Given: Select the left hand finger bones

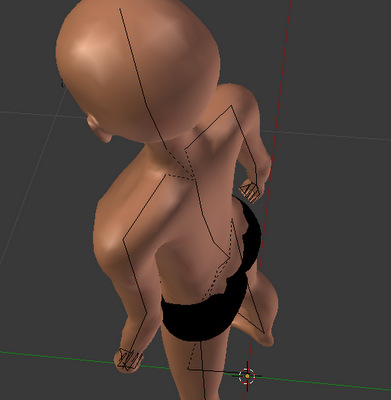Looking at the screenshot, I should [x=129, y=359].
